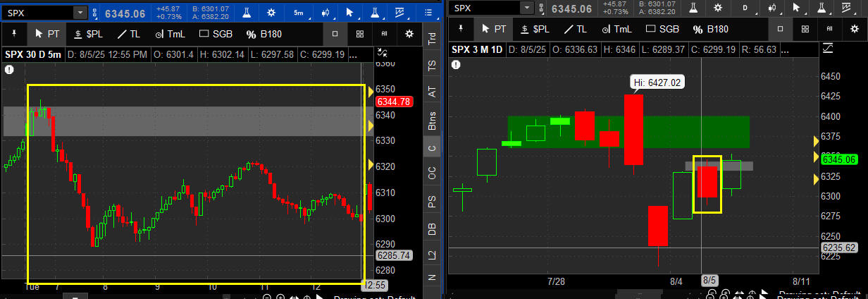Open OC sidebar tab
The height and width of the screenshot is (299, 868).
pos(432,173)
